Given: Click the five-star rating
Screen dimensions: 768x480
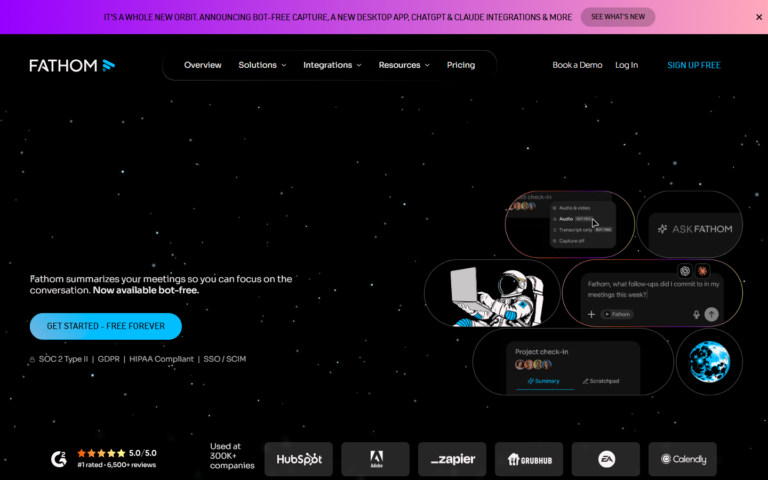Looking at the screenshot, I should click(101, 454).
